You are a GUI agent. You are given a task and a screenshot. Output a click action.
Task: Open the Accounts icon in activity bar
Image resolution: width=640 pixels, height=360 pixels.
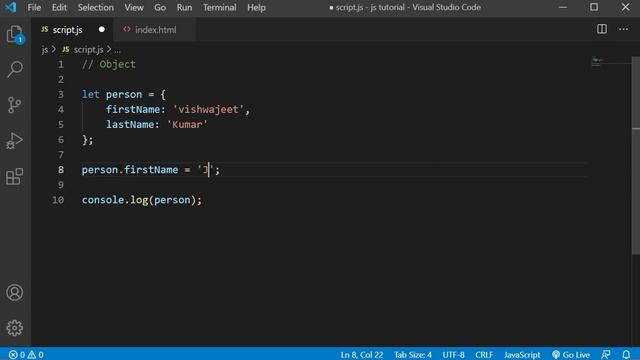click(x=15, y=293)
